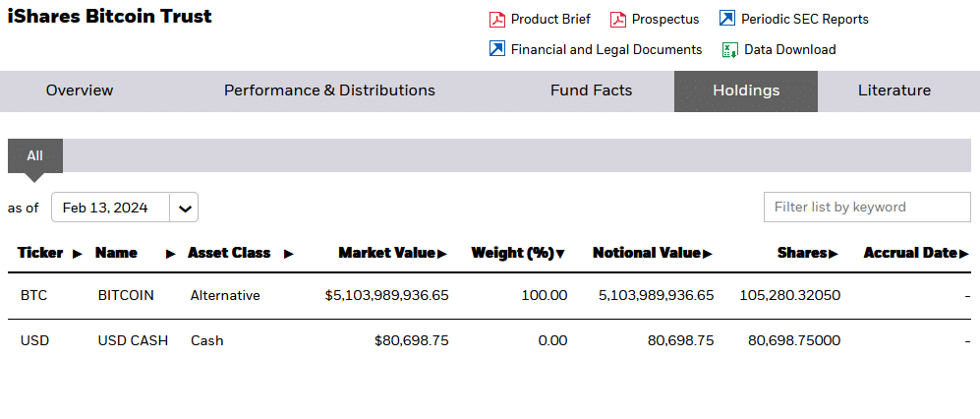Click the 100.00 weight value
The width and height of the screenshot is (980, 419).
545,295
